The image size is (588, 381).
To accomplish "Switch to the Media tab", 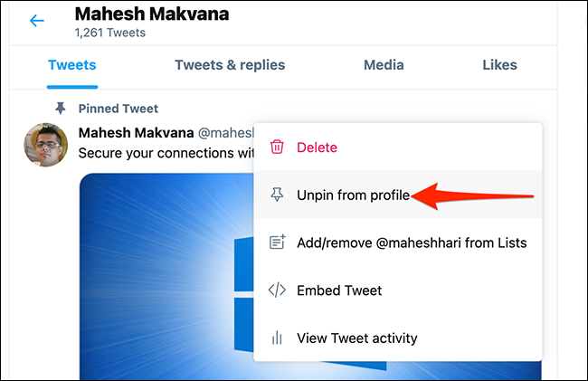I will click(x=384, y=65).
